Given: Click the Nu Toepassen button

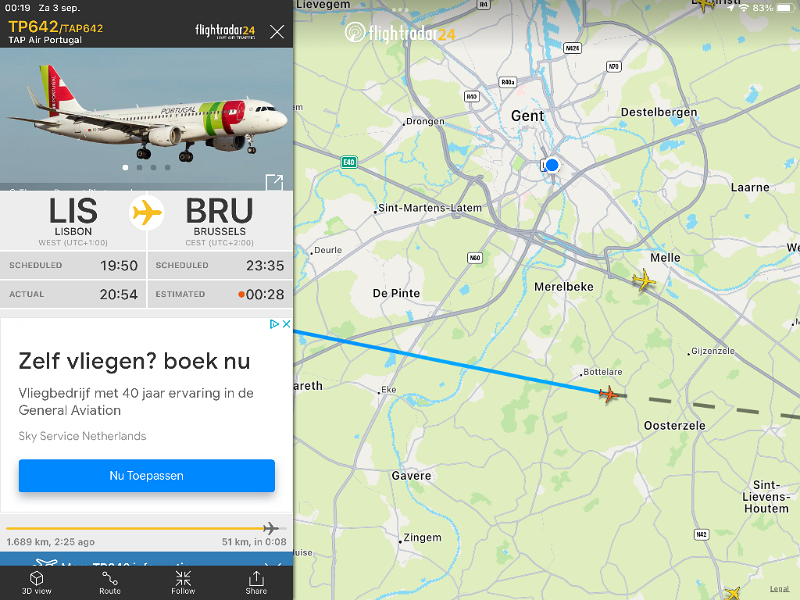Looking at the screenshot, I should pos(147,476).
